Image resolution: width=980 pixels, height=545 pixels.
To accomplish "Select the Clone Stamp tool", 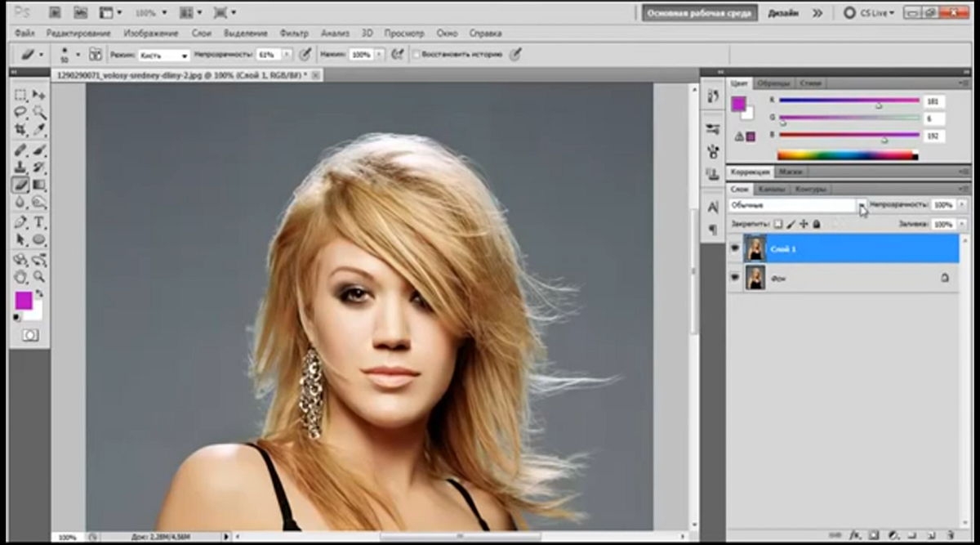I will point(21,168).
